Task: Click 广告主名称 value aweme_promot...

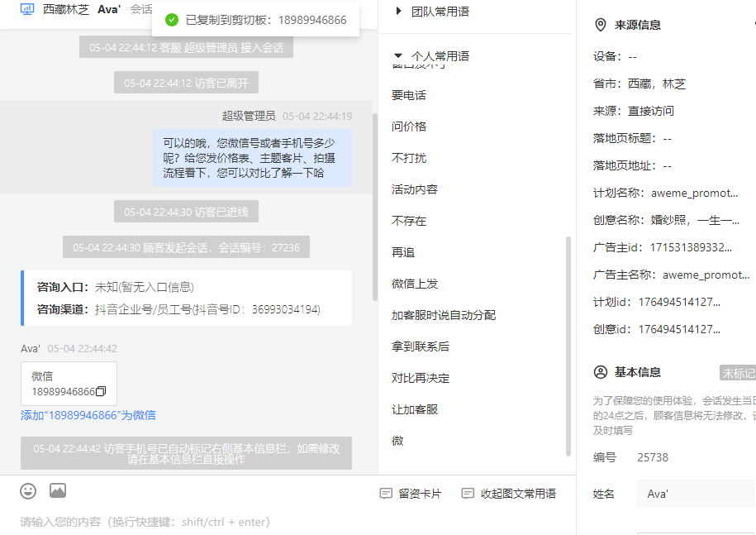Action: 706,275
